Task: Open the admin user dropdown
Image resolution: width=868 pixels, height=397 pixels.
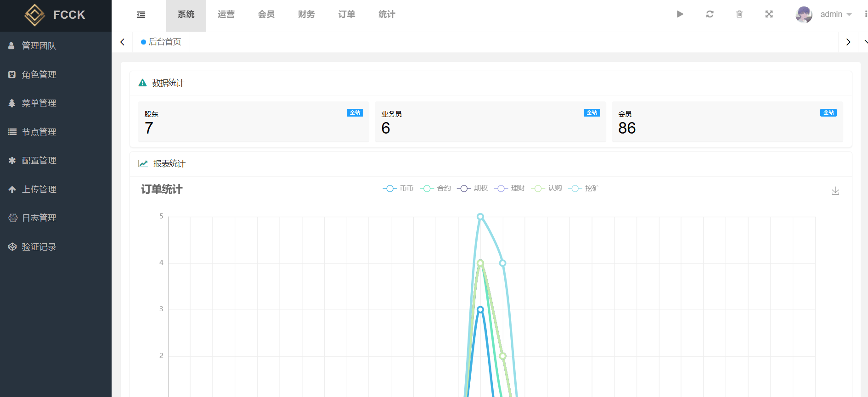Action: click(x=836, y=14)
